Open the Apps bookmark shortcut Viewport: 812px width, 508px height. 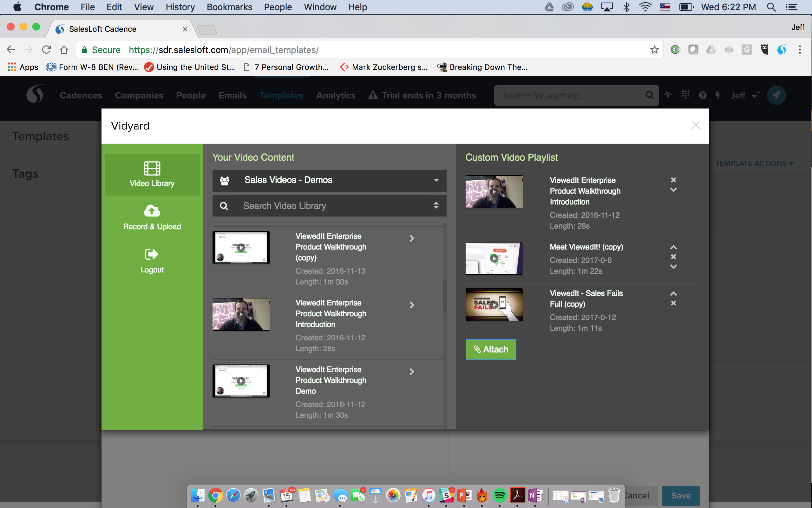(23, 67)
